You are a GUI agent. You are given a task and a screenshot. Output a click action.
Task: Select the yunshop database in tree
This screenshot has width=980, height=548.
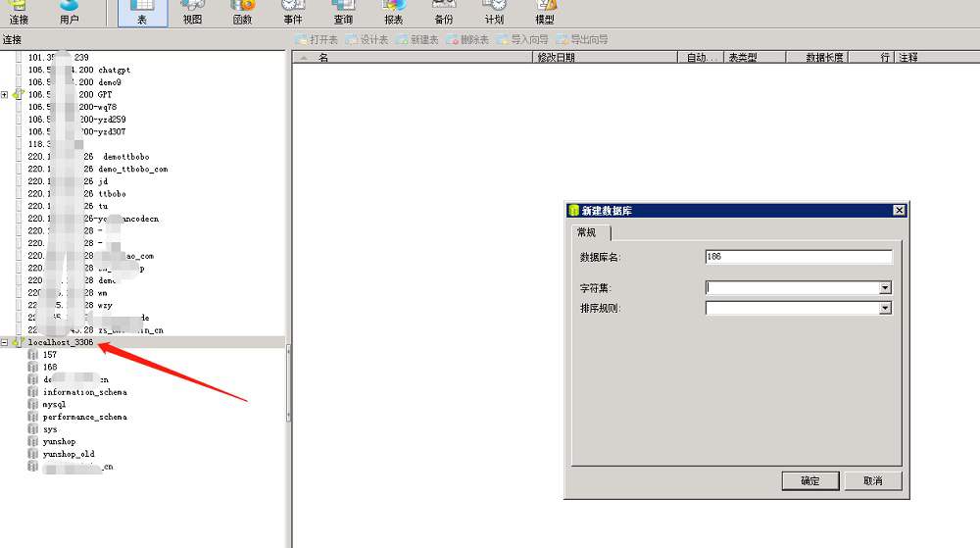click(59, 442)
